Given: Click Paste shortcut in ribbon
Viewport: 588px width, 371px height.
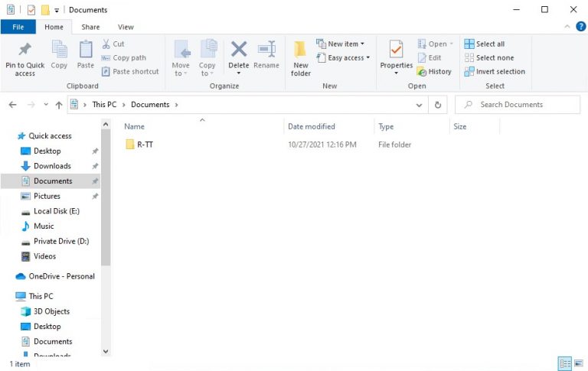Looking at the screenshot, I should (130, 71).
